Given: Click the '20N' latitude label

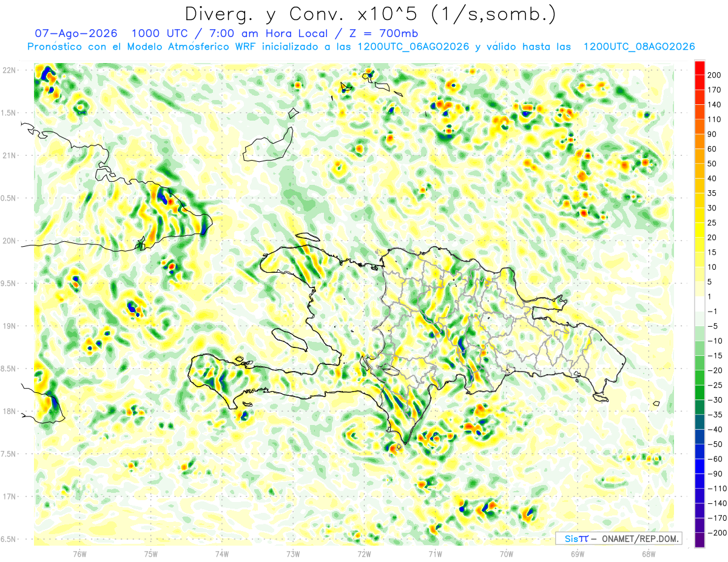Looking at the screenshot, I should (9, 241).
